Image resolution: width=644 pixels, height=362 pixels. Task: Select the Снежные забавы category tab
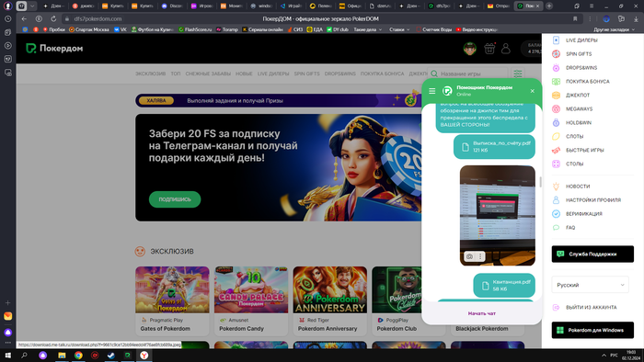(x=208, y=74)
